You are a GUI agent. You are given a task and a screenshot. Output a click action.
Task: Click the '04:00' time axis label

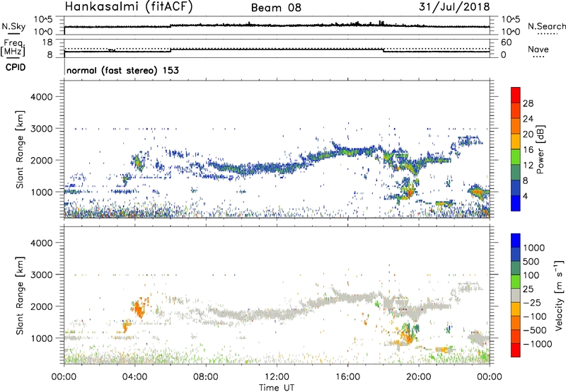coord(135,377)
